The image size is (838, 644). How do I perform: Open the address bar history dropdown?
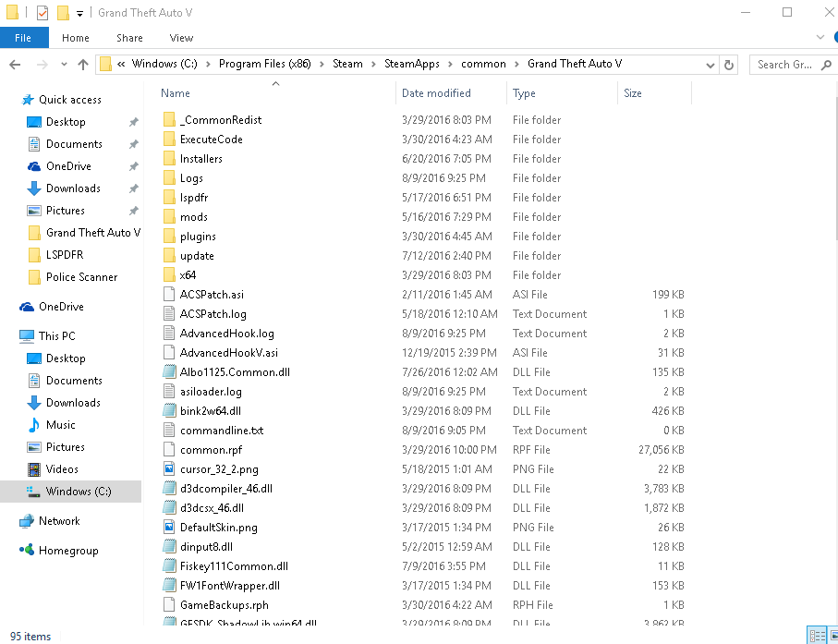[x=710, y=66]
